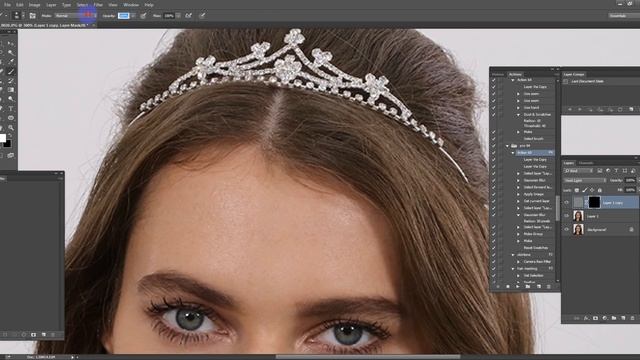Add a layer mask from Layers panel footer
640x360 pixels.
595,318
